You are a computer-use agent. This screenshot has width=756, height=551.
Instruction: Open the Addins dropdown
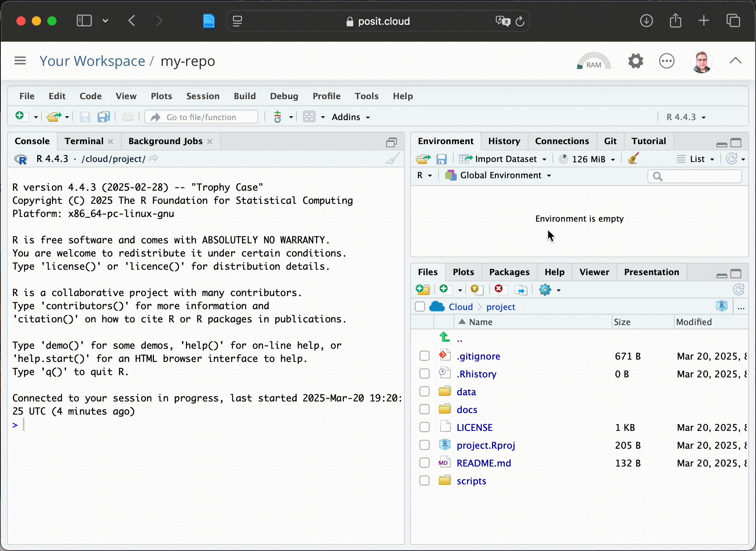point(351,117)
